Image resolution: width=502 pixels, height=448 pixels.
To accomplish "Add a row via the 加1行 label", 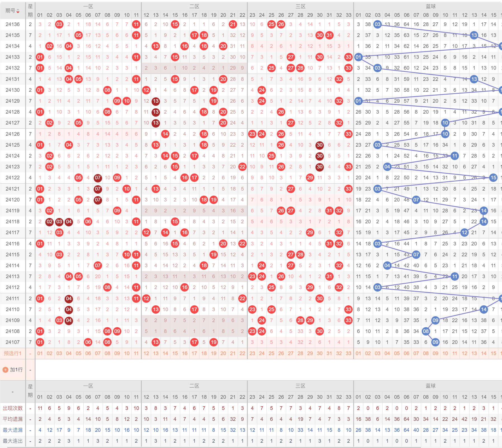I will click(16, 370).
